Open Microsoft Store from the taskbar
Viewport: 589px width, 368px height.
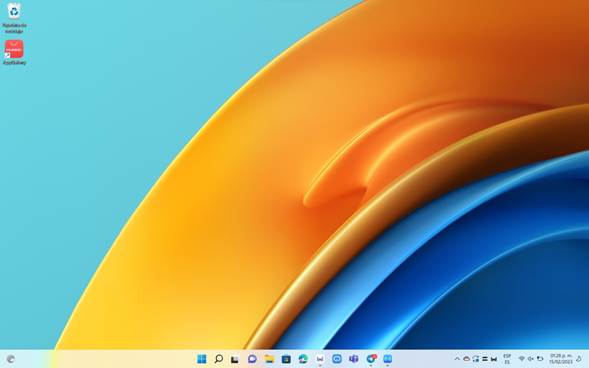286,359
